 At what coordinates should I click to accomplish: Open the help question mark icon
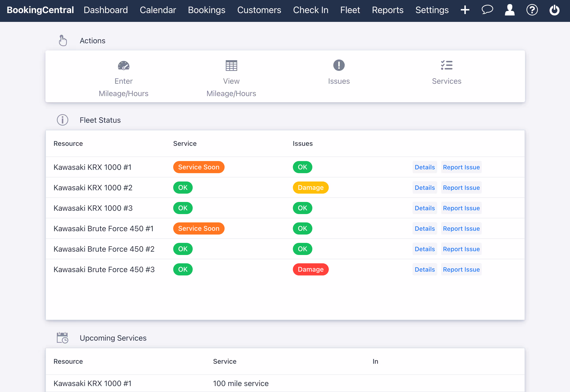click(532, 10)
